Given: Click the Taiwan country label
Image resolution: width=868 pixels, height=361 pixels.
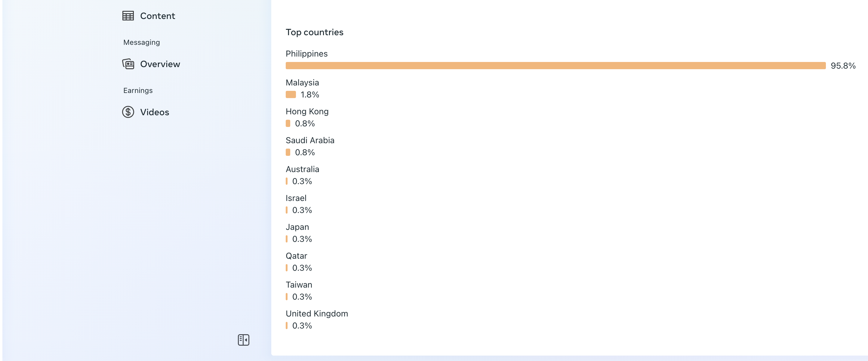Looking at the screenshot, I should 299,285.
